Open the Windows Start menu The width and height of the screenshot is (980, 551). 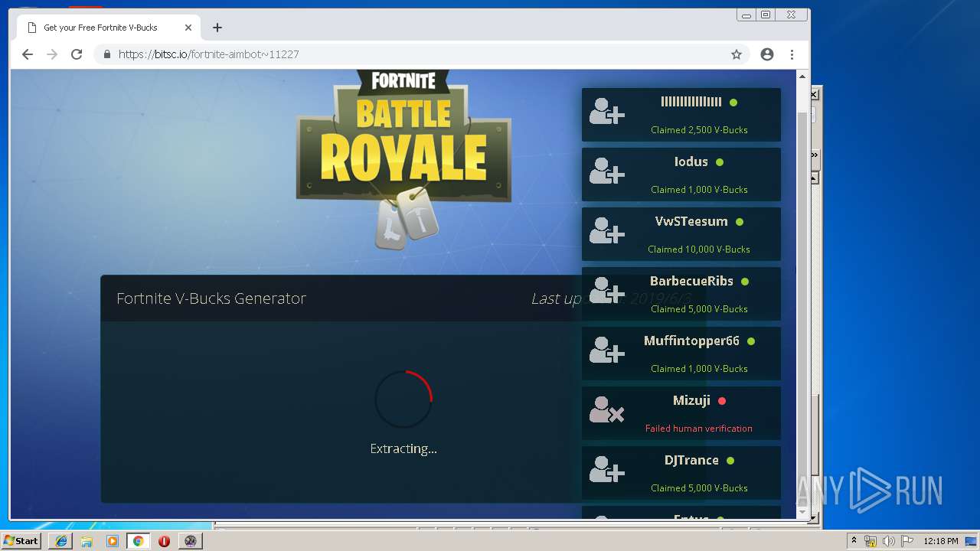[21, 540]
